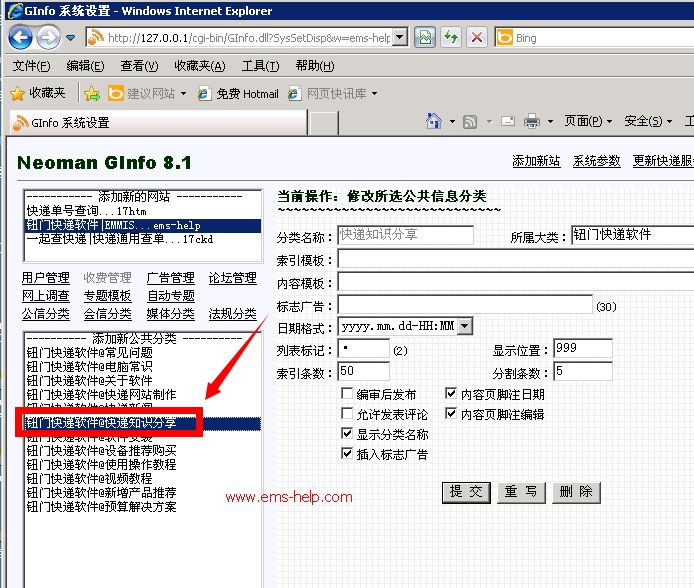Select category 钮门快递软件@视频教程

[143, 479]
